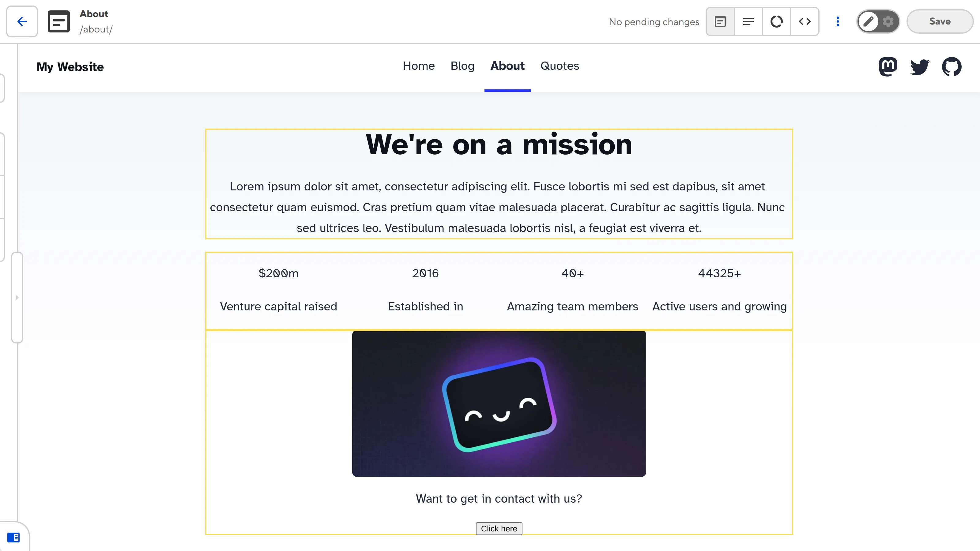Open the Quotes navigation item
This screenshot has height=551, width=980.
coord(560,66)
